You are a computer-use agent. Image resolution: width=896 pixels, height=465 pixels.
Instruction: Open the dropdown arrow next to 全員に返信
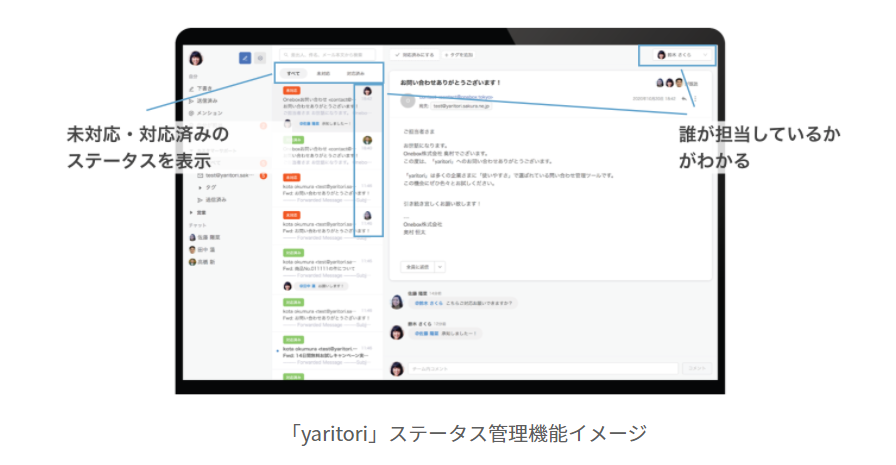(x=440, y=267)
